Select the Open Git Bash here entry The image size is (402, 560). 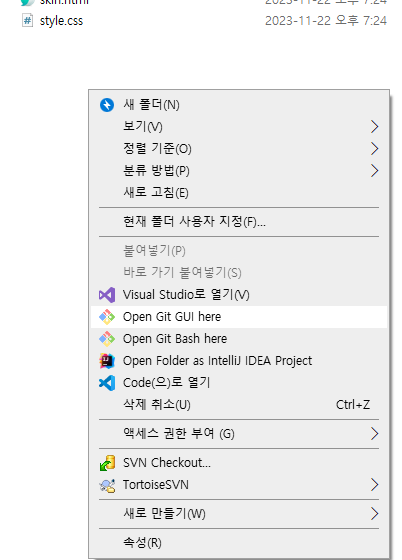239,339
